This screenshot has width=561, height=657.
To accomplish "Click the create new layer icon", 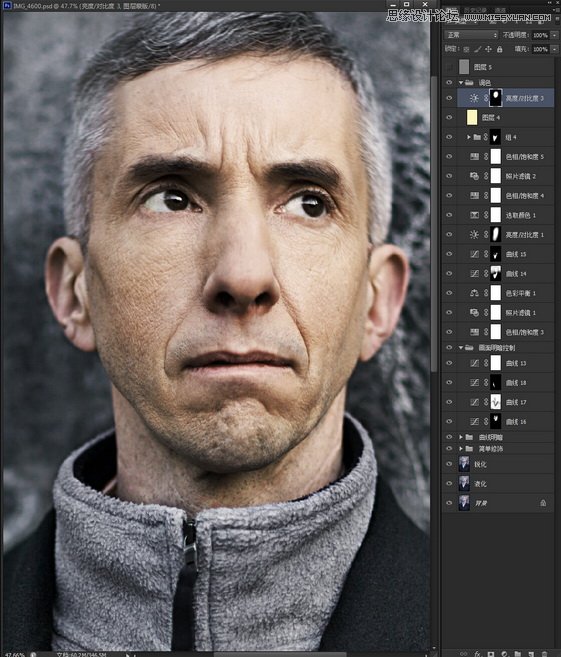I will pos(531,654).
